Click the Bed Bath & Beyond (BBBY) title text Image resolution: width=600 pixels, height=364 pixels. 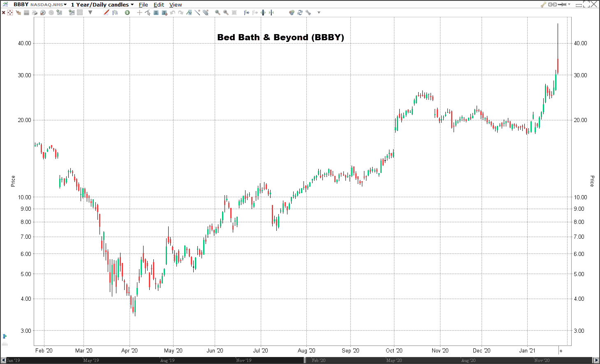point(280,37)
